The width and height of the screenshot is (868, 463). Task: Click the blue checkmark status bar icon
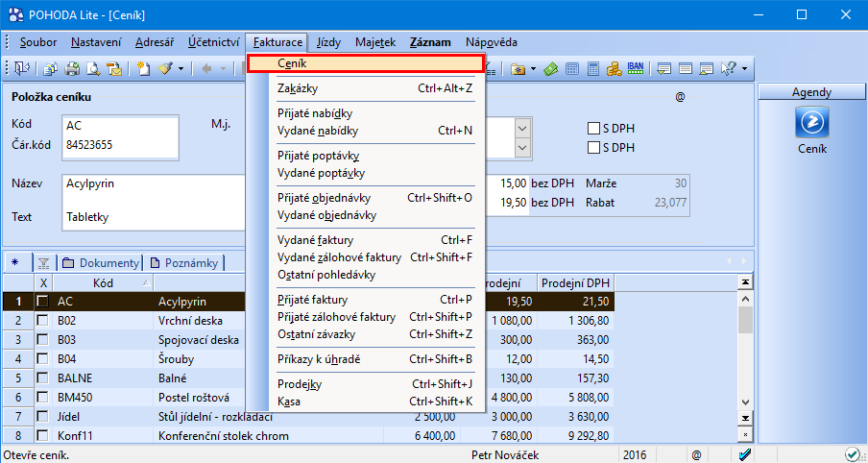pyautogui.click(x=746, y=454)
